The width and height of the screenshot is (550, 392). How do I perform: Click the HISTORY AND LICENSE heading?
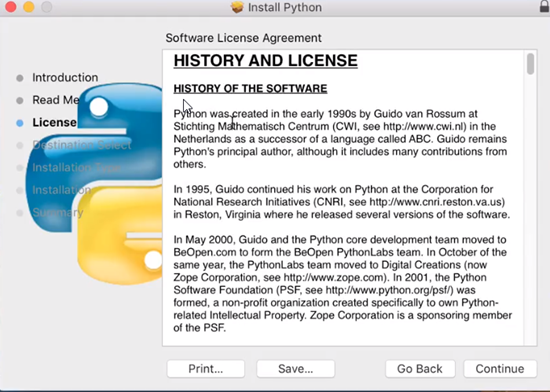[x=266, y=60]
